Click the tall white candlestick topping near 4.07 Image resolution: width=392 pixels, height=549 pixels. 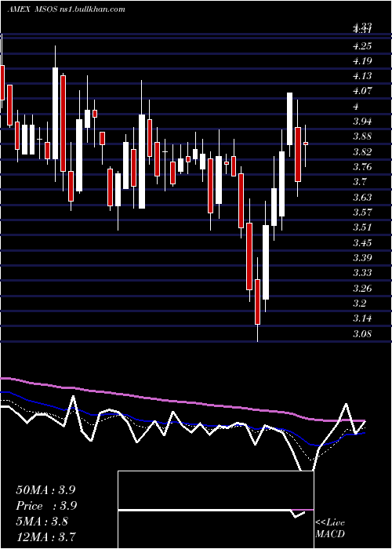tap(289, 118)
